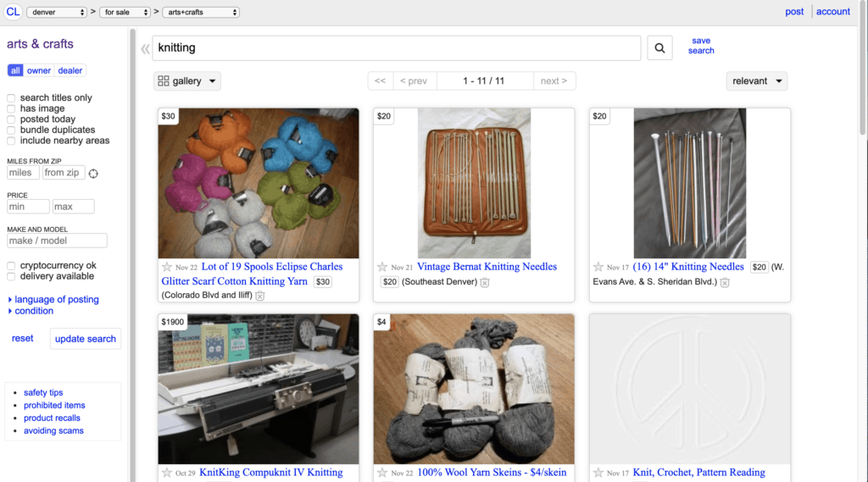Open the relevant sort dropdown
Viewport: 868px width, 482px height.
click(x=756, y=80)
